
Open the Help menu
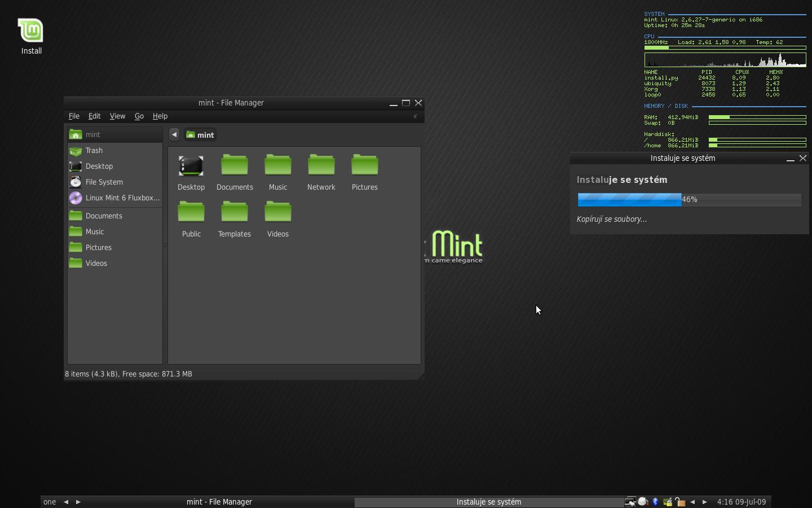pyautogui.click(x=160, y=116)
